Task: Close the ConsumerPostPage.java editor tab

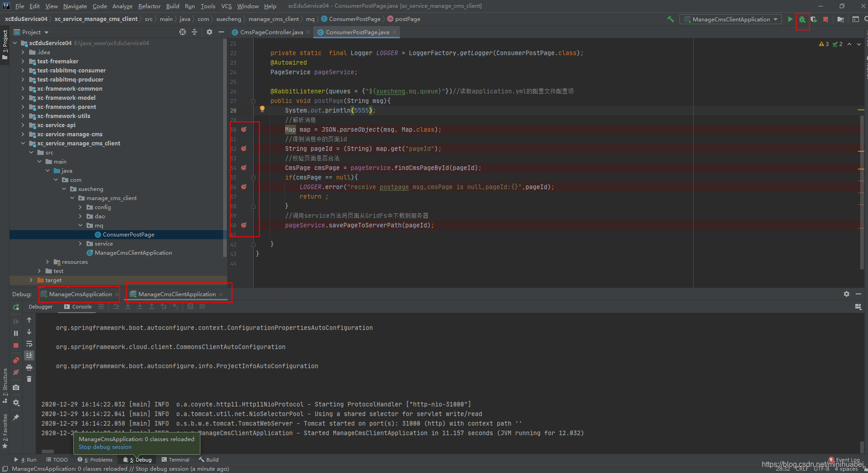Action: point(394,32)
